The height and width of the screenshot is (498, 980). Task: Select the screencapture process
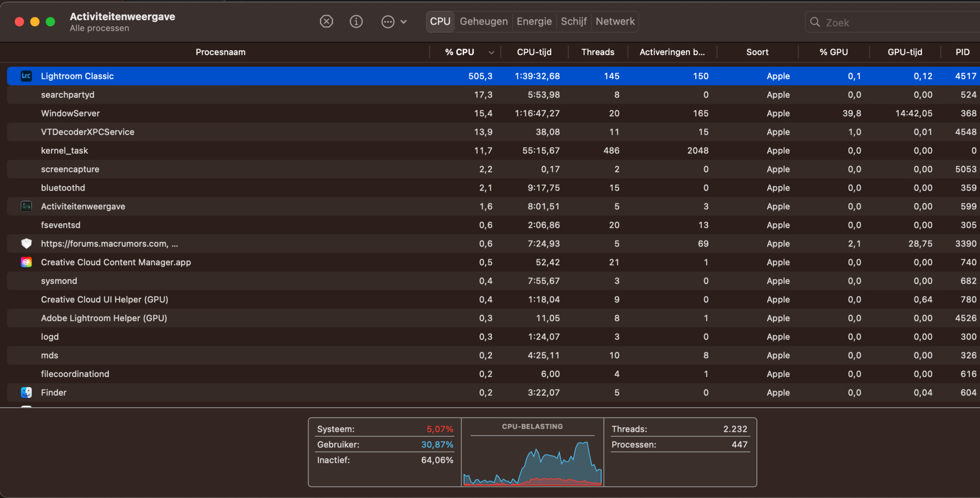pyautogui.click(x=493, y=169)
